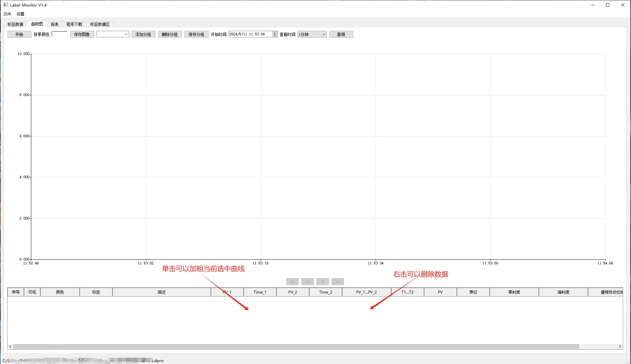Click the 开始时间 date-time input field
This screenshot has height=364, width=631.
[250, 34]
